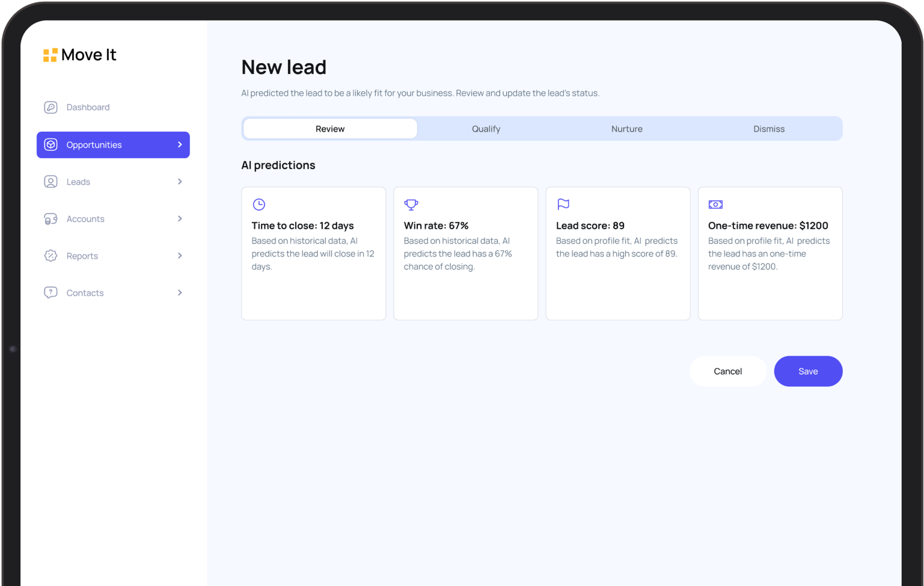Screen dimensions: 924x586
Task: Click the Reports badge icon
Action: point(51,256)
